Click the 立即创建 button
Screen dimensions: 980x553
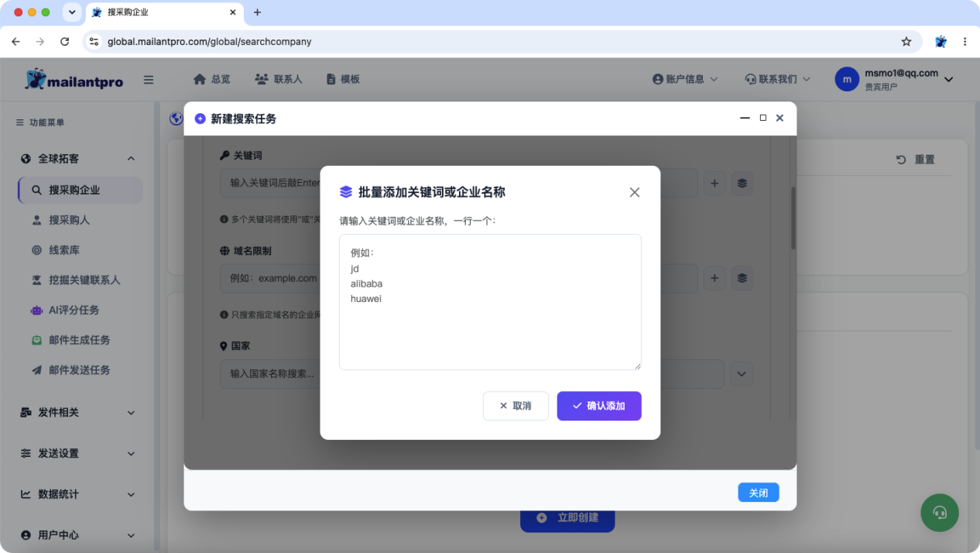click(567, 517)
